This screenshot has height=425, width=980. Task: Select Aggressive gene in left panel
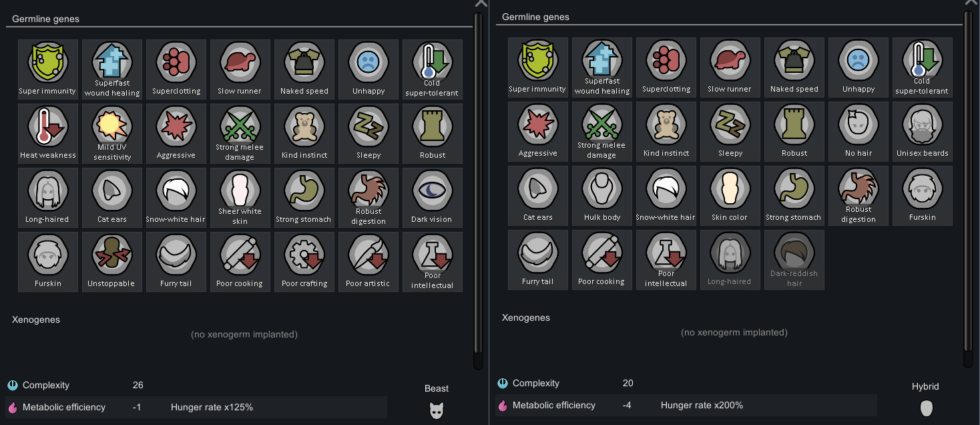(176, 134)
